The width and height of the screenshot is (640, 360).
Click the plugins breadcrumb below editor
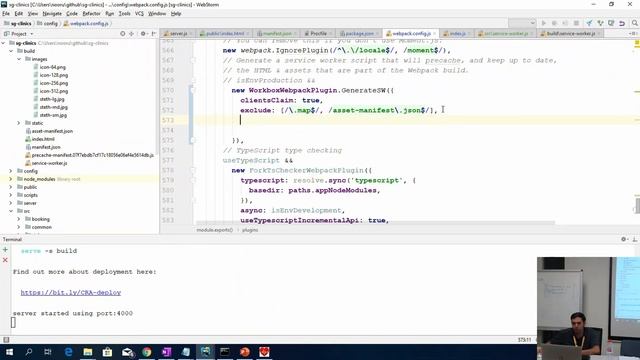pyautogui.click(x=250, y=230)
